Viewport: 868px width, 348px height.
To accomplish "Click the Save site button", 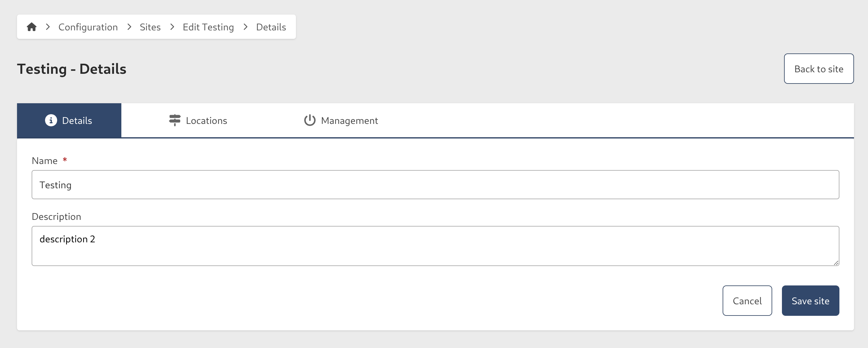I will (x=811, y=301).
